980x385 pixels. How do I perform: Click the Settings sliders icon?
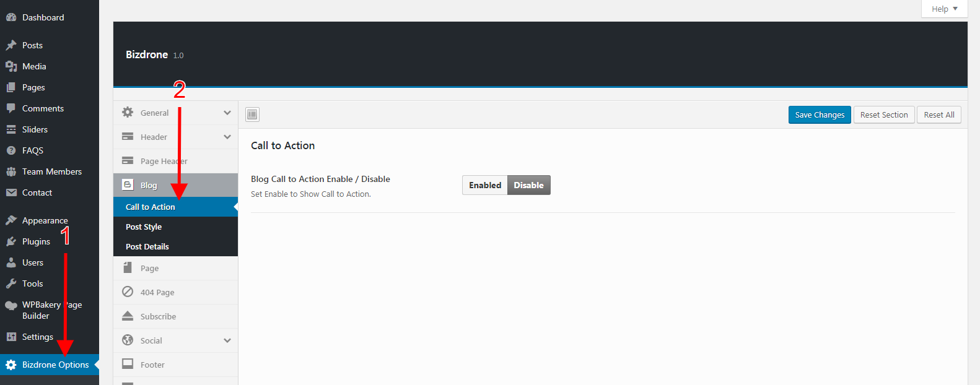click(11, 337)
